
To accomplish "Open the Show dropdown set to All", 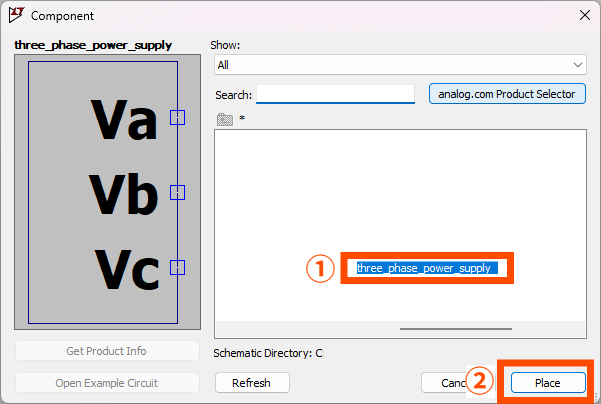I will (400, 64).
